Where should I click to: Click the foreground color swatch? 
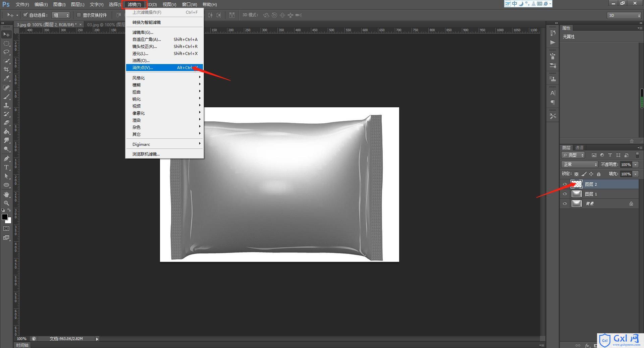tap(4, 217)
